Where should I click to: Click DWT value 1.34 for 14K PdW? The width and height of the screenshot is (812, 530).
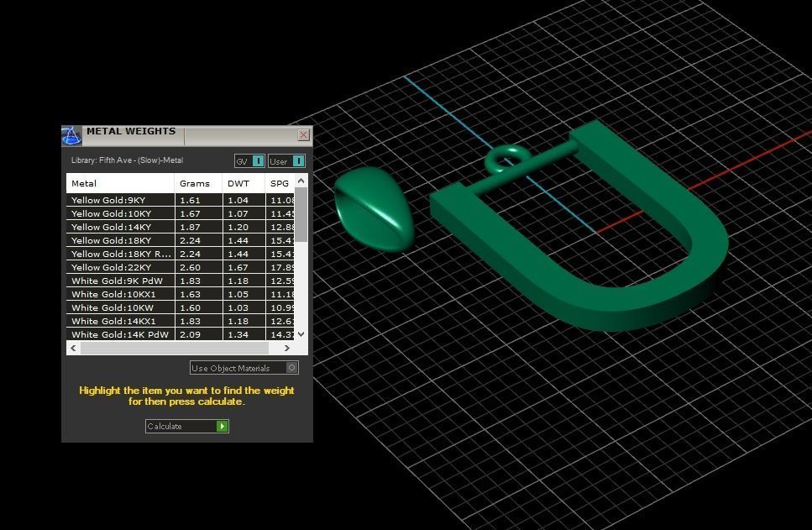pyautogui.click(x=238, y=334)
